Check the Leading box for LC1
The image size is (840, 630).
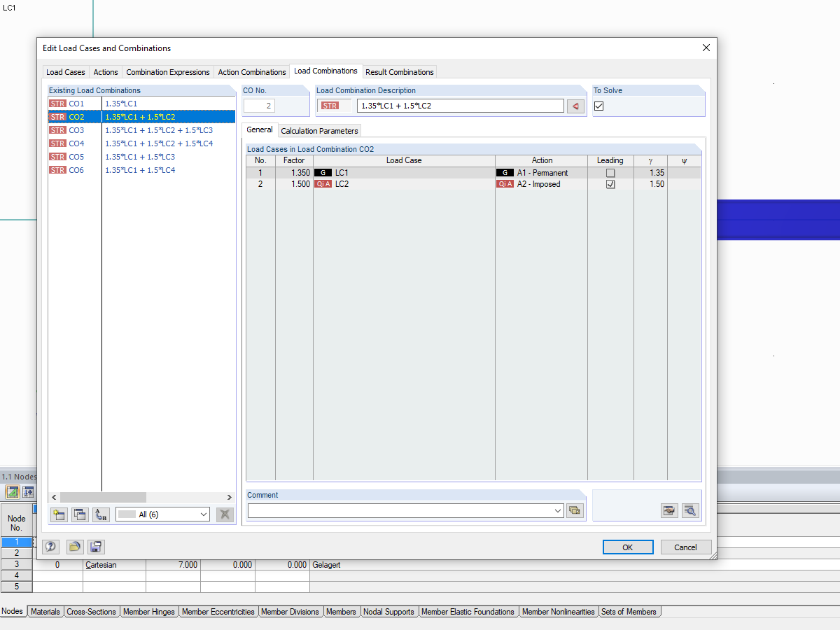[610, 172]
